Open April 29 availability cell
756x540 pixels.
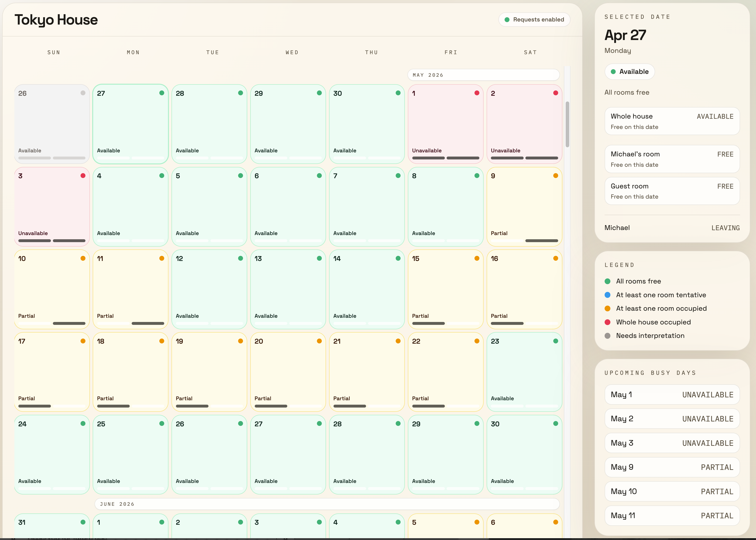(x=288, y=124)
